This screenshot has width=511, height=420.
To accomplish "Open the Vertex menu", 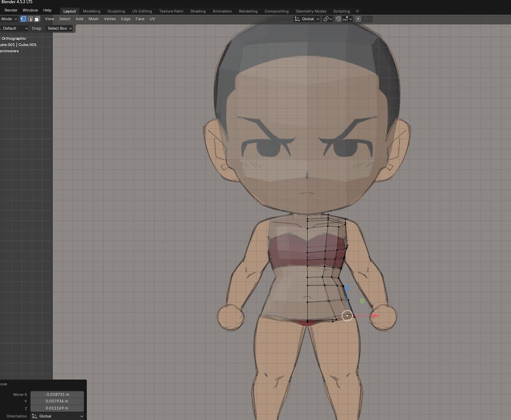I will (x=109, y=19).
